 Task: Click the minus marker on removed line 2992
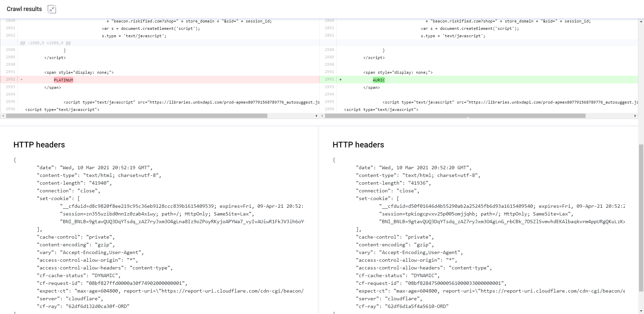(21, 80)
